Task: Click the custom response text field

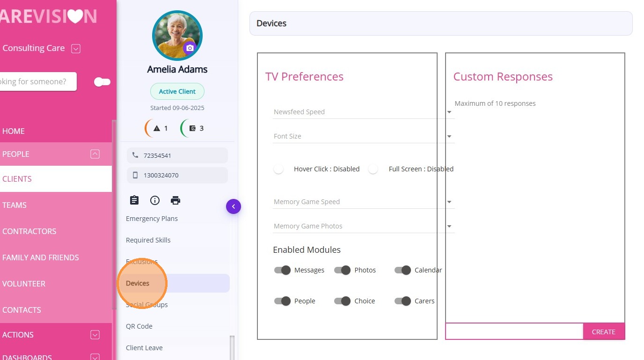Action: point(514,331)
